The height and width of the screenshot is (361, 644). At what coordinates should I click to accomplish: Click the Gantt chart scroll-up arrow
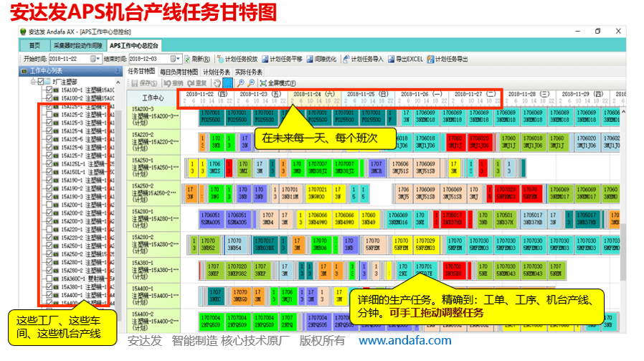click(623, 112)
